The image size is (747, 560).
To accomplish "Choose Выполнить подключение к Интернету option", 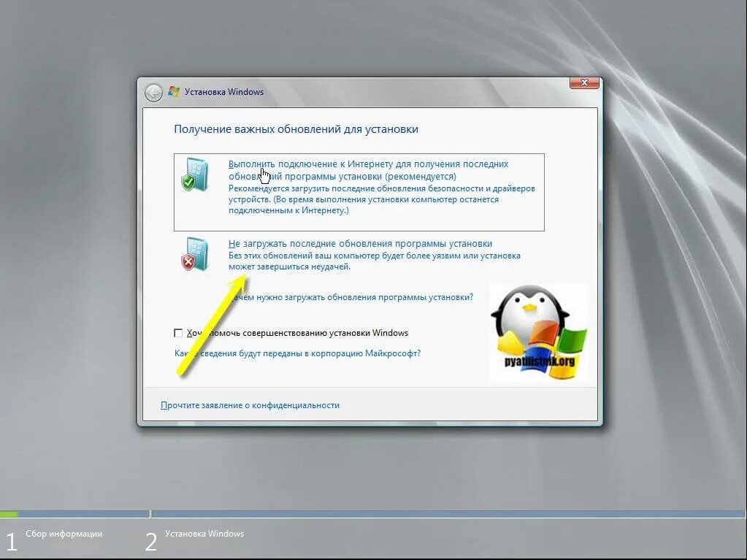I will (x=359, y=192).
